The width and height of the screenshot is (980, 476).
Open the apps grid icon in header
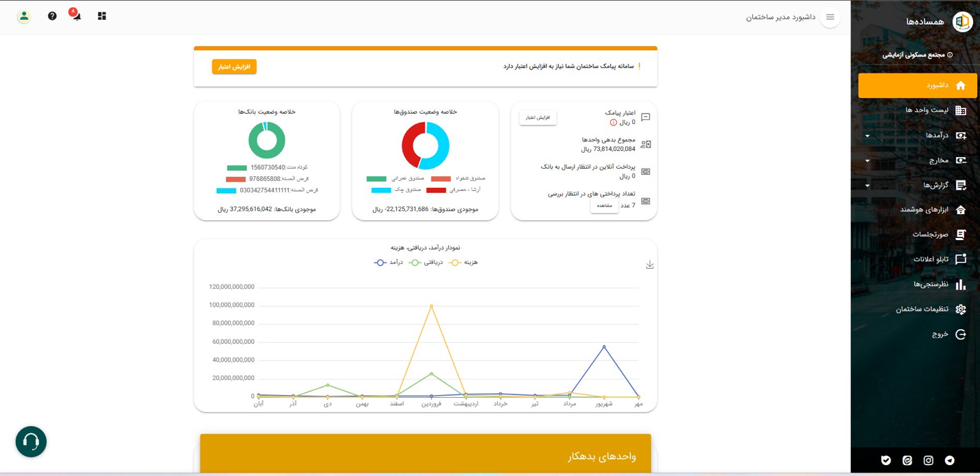point(102,16)
